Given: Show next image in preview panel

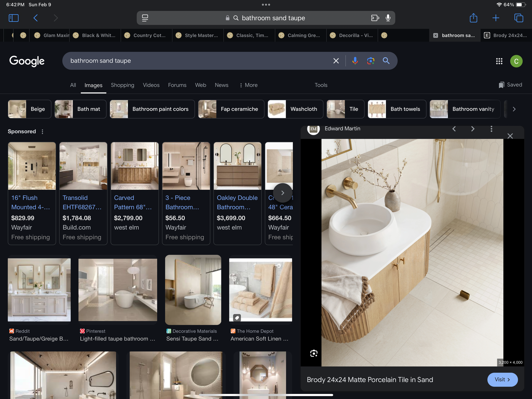Looking at the screenshot, I should coord(473,129).
